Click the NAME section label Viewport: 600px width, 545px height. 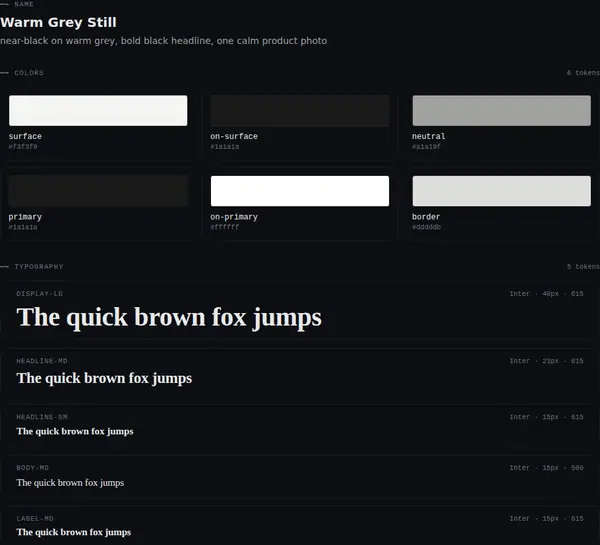coord(24,4)
